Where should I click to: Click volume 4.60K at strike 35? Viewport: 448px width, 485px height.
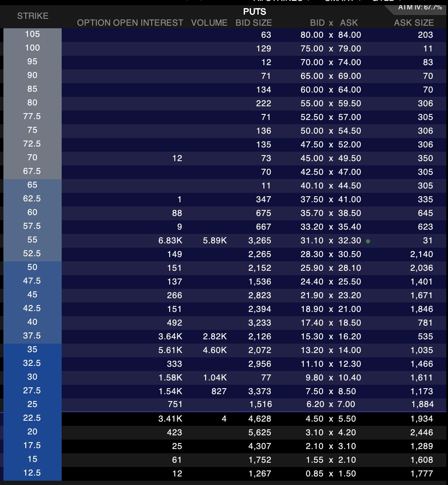pyautogui.click(x=215, y=350)
